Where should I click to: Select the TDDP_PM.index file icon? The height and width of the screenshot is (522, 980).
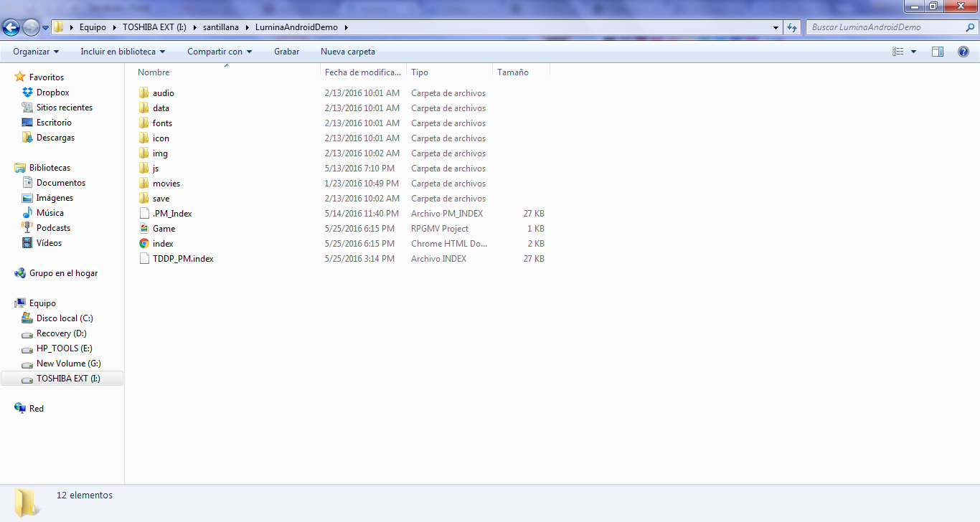point(144,259)
